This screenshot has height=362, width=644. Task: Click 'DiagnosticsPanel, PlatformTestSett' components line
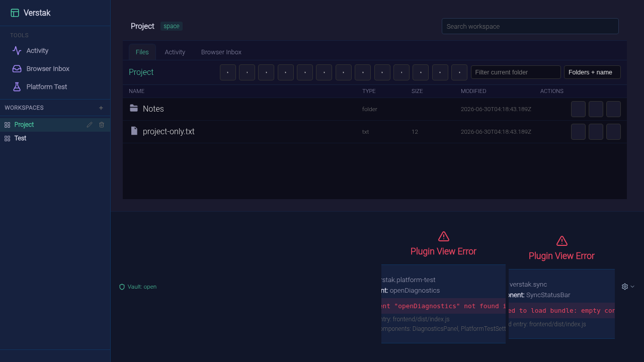tap(443, 329)
